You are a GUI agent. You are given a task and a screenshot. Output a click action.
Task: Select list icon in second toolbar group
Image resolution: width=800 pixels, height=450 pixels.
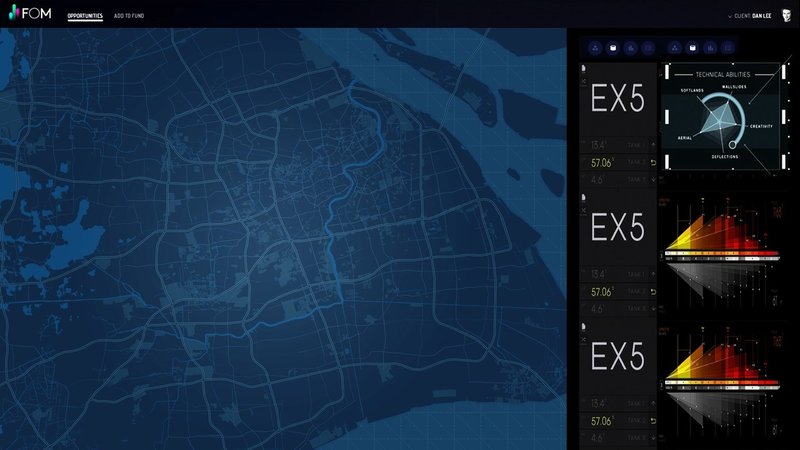coord(728,48)
